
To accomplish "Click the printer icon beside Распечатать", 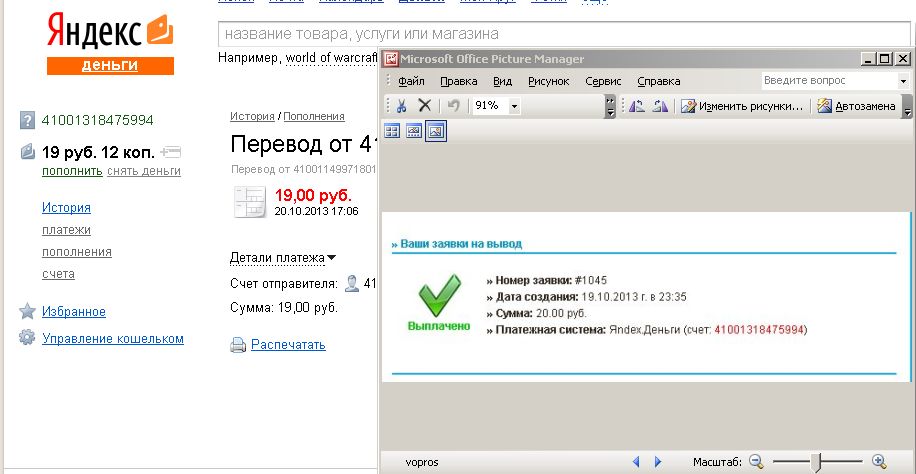I will point(238,345).
